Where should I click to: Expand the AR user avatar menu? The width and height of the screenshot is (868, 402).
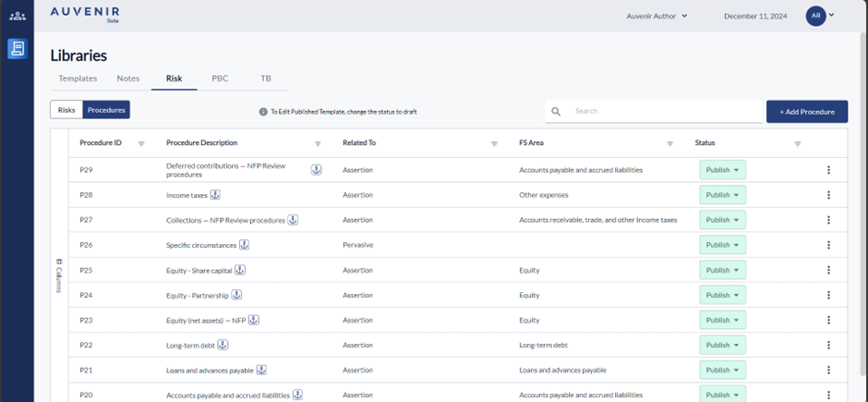coord(820,16)
